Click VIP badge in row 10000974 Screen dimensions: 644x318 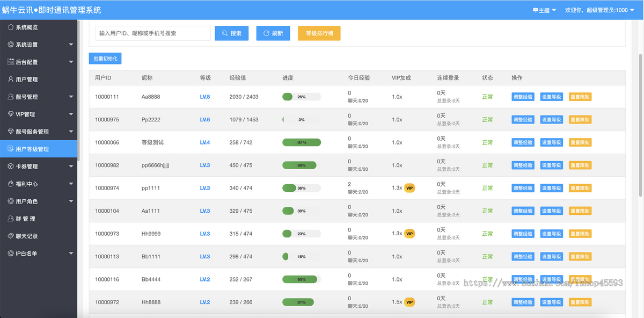[x=409, y=188]
